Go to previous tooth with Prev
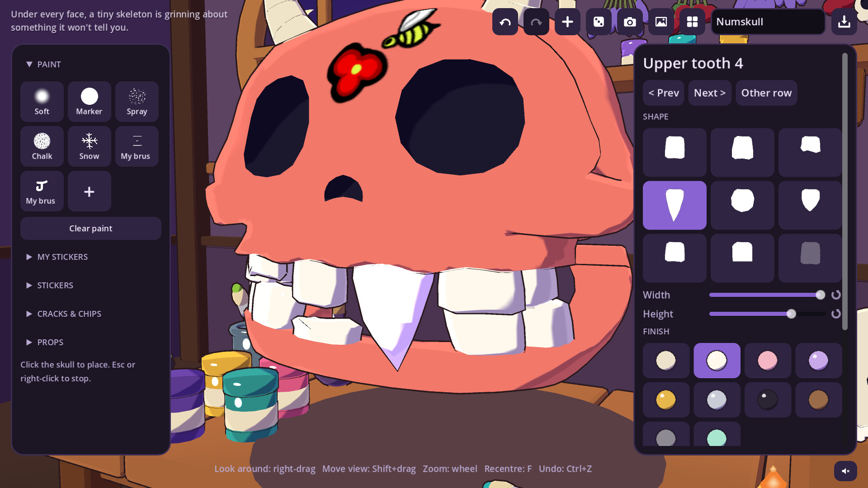This screenshot has width=868, height=488. click(x=664, y=93)
